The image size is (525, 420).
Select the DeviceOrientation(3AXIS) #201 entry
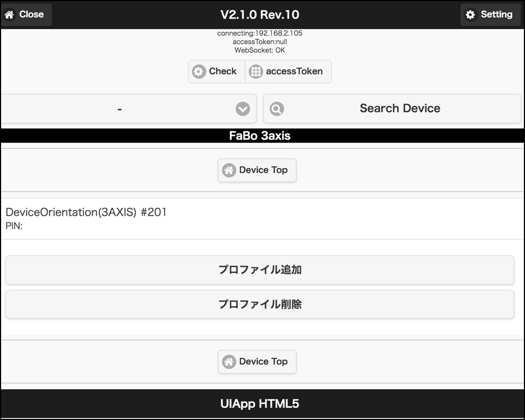[x=86, y=213]
